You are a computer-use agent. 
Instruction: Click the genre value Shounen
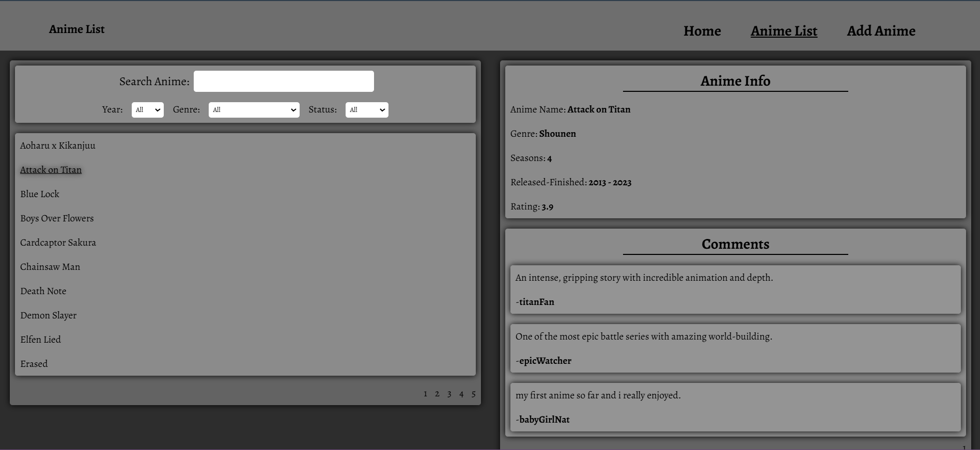coord(557,134)
